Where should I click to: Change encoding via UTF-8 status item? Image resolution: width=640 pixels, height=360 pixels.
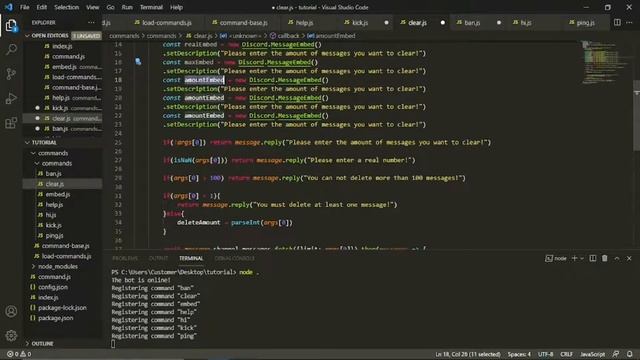(x=545, y=354)
